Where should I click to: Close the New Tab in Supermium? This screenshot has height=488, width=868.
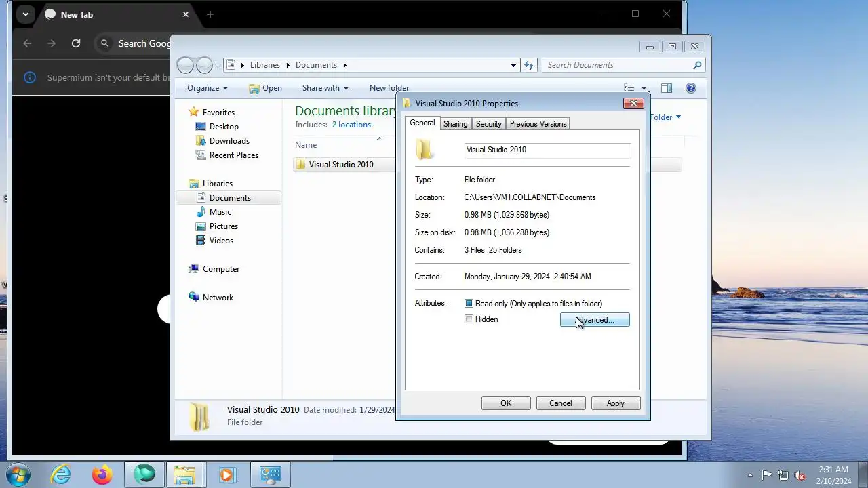(186, 14)
